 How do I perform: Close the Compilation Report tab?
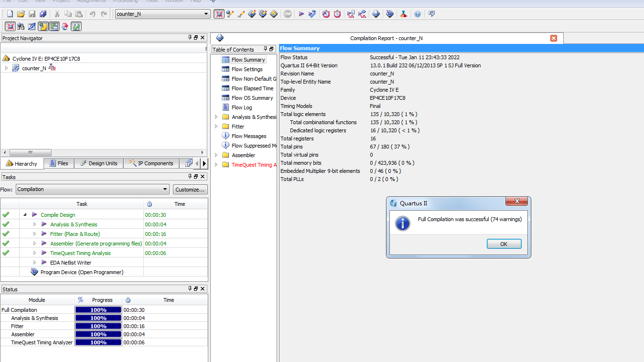[554, 38]
